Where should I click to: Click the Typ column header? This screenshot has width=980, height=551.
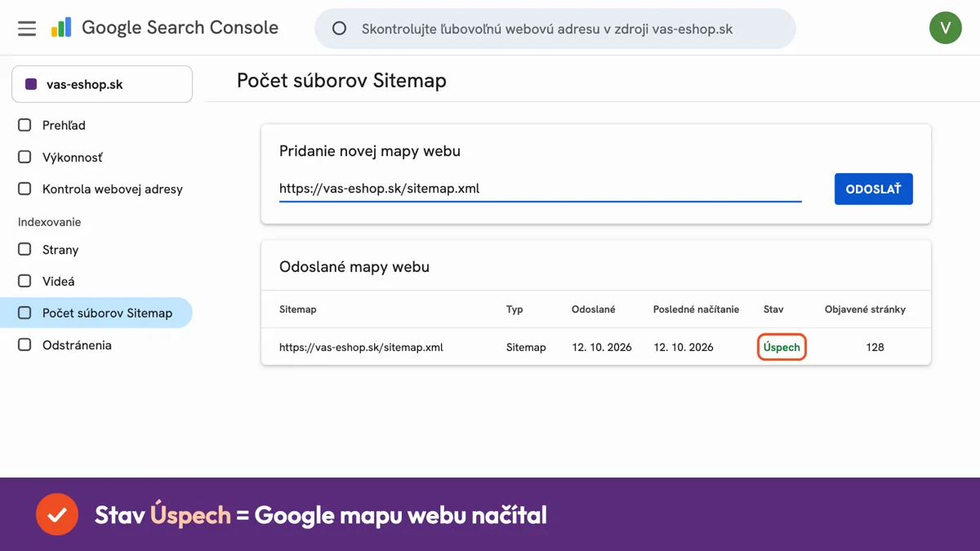[x=514, y=309]
